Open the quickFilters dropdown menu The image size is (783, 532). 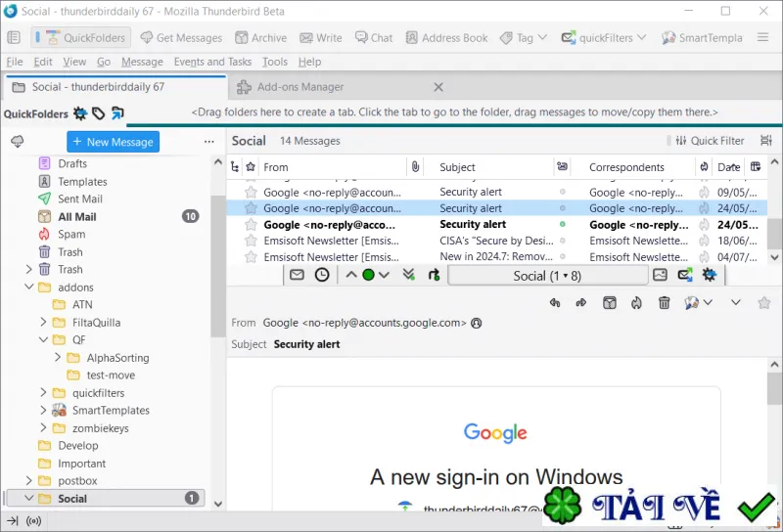(x=604, y=38)
